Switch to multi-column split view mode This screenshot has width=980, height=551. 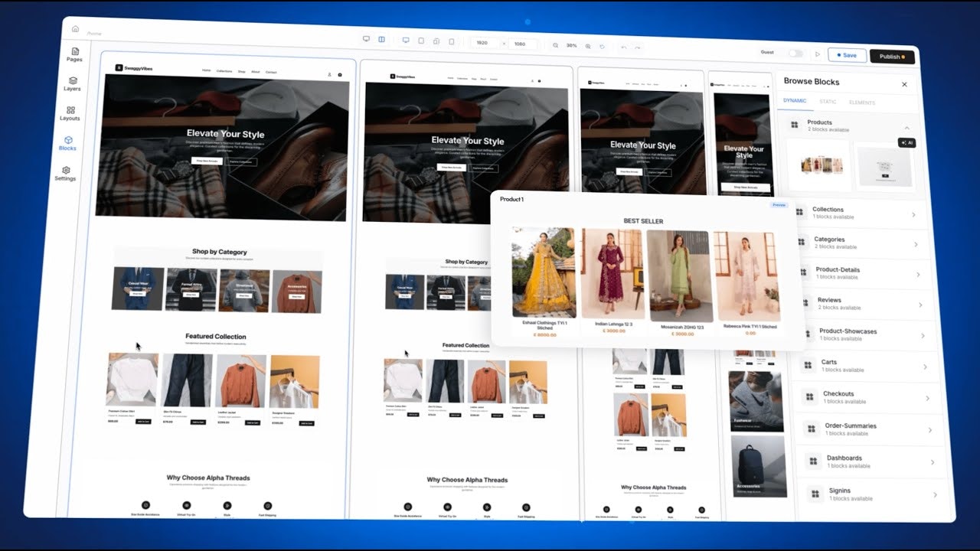pos(381,40)
